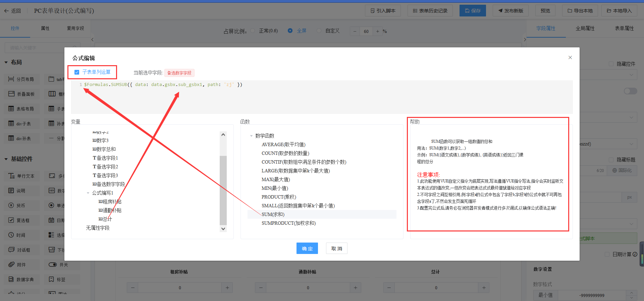Decrease screen ratio percentage with minus
The width and height of the screenshot is (644, 301).
click(355, 31)
